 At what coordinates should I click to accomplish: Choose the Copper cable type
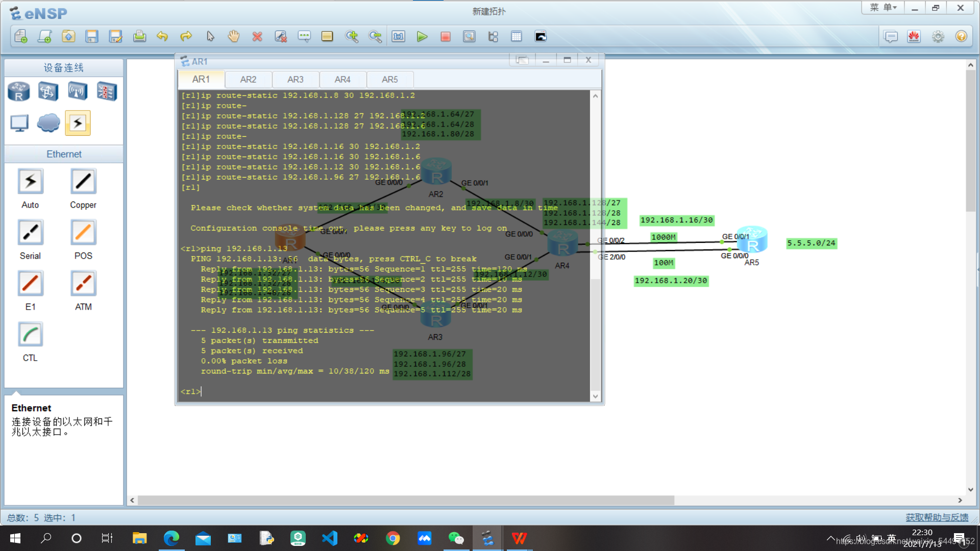tap(83, 181)
